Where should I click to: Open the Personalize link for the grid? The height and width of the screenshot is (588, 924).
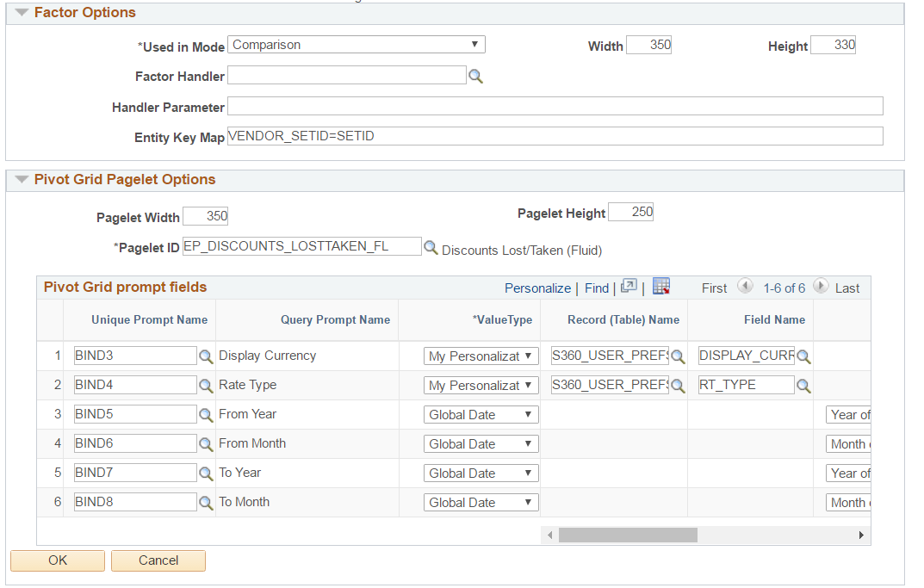tap(537, 288)
